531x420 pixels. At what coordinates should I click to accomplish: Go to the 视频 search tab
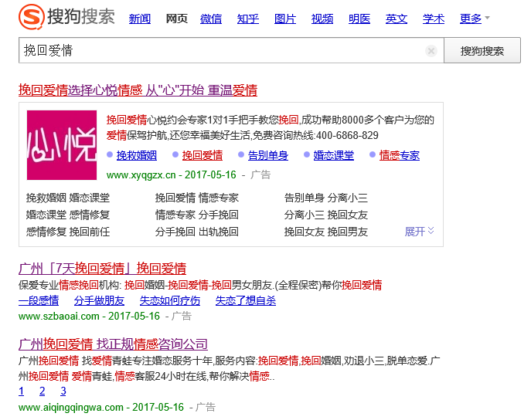point(322,19)
